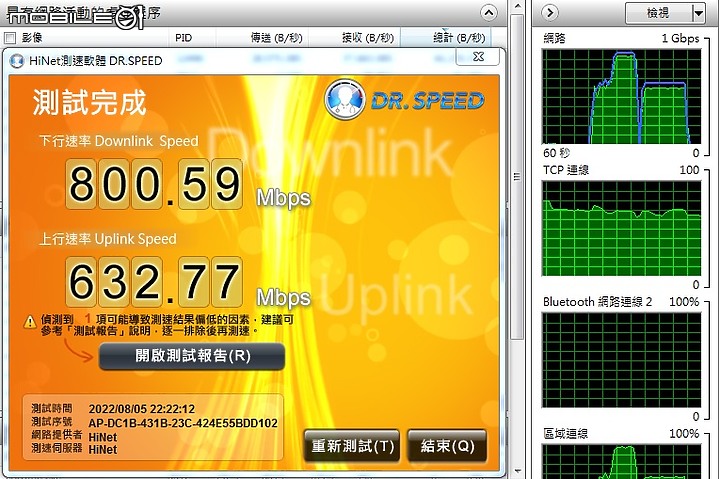Click the DR.SPEED window title icon
Screen dimensions: 720x479
click(x=17, y=61)
